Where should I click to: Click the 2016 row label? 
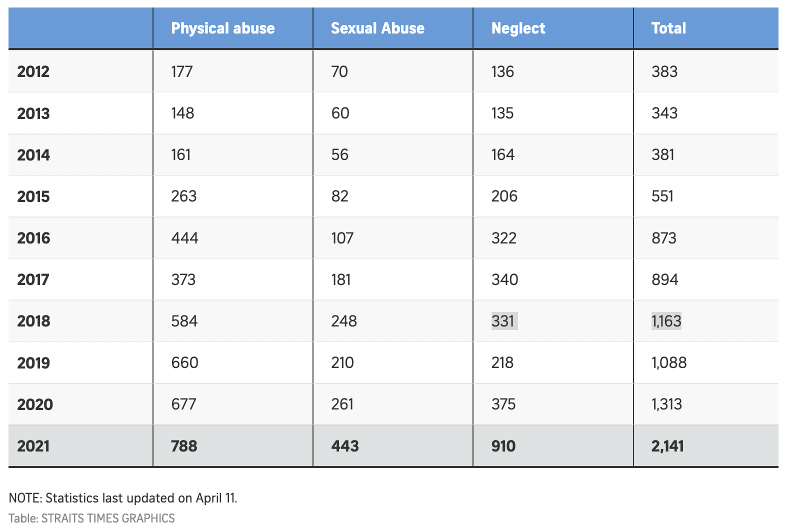[33, 238]
